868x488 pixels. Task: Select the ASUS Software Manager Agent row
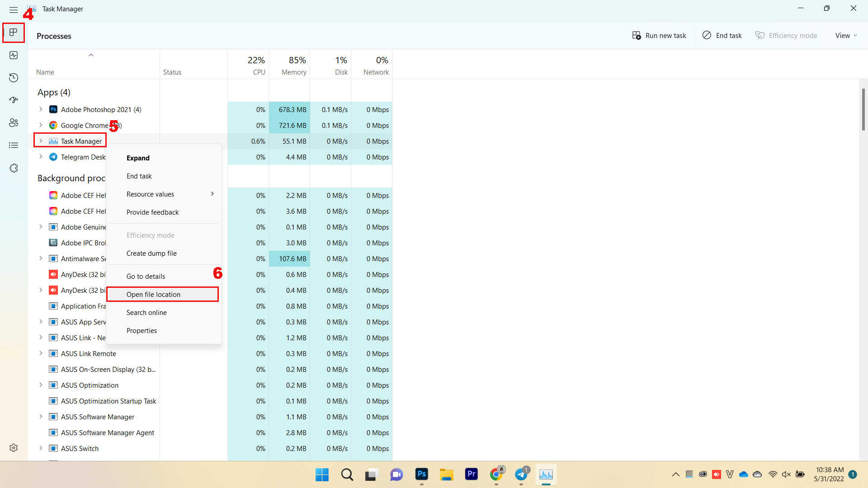click(210, 433)
